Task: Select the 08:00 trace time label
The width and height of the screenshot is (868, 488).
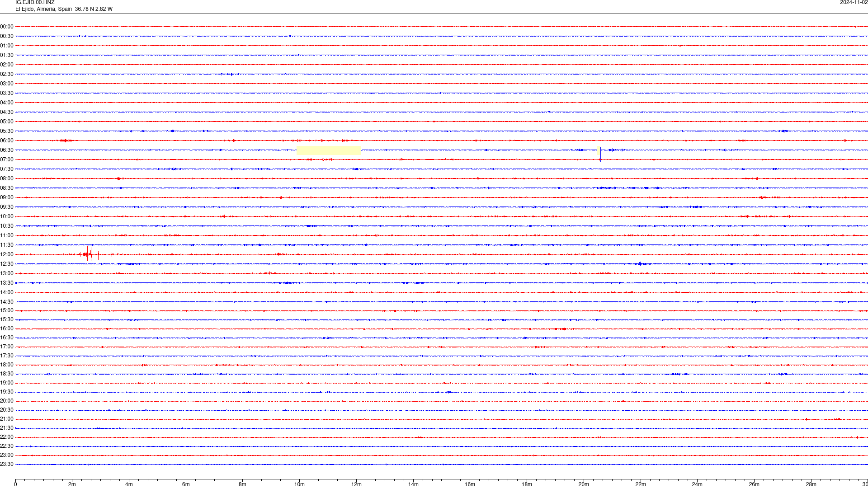Action: (7, 178)
